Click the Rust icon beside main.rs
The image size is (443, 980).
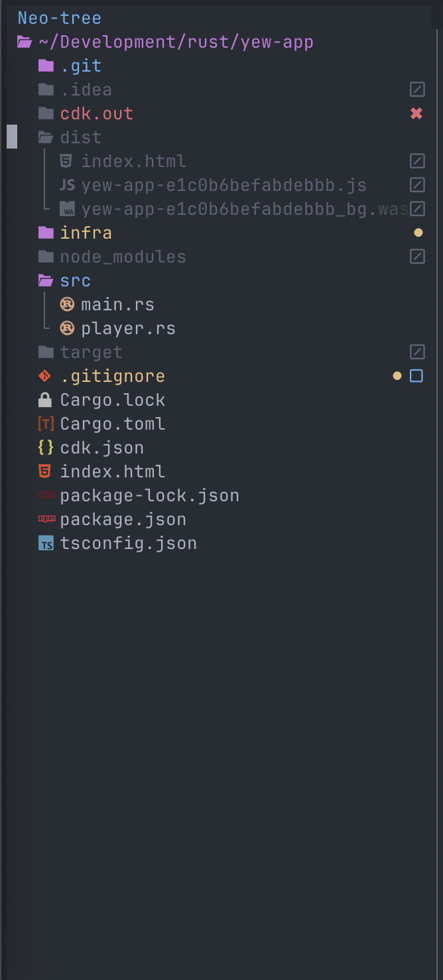[x=67, y=304]
